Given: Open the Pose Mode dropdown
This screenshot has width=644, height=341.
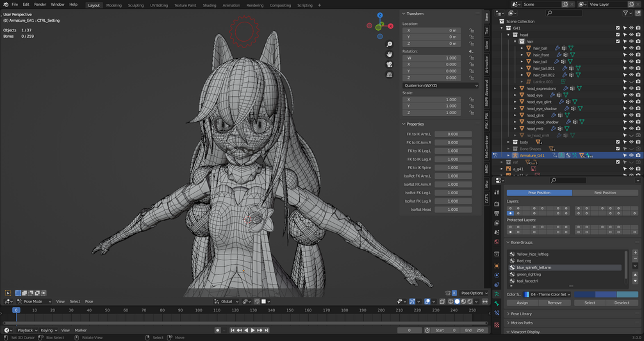Looking at the screenshot, I should 34,301.
